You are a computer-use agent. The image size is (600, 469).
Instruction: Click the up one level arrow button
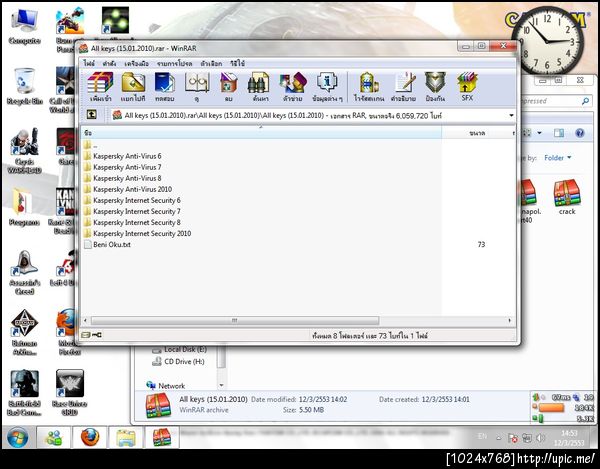pos(91,114)
